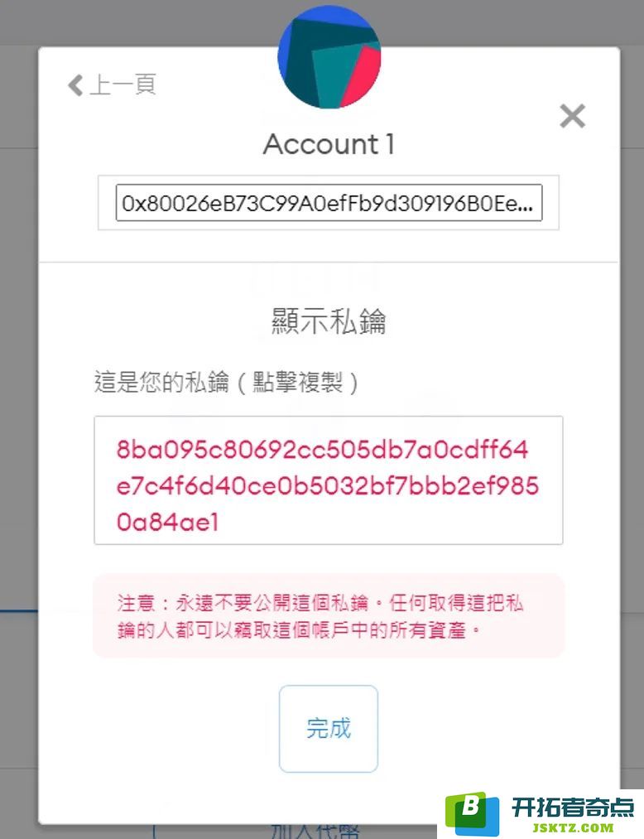This screenshot has width=644, height=839.
Task: Click the middle private key line e7c4f6d4
Action: click(x=327, y=486)
